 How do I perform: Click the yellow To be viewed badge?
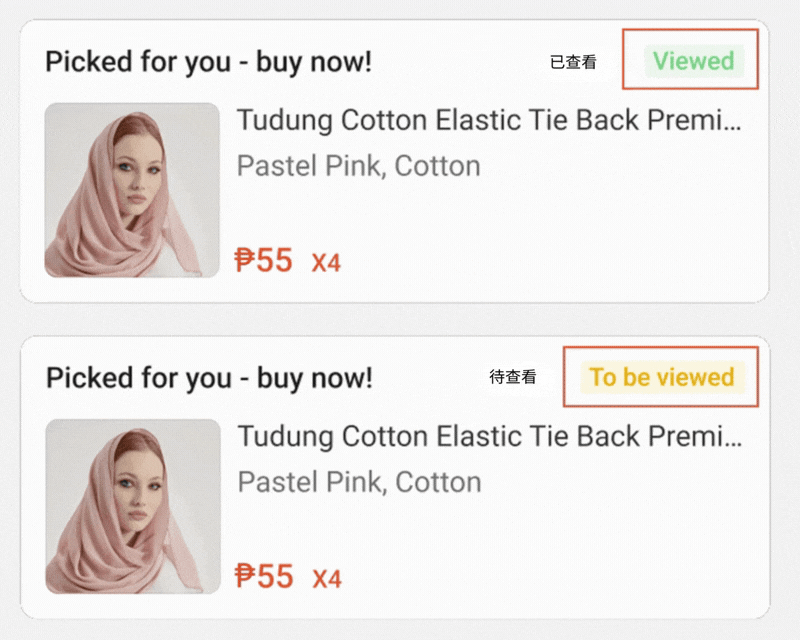(662, 377)
